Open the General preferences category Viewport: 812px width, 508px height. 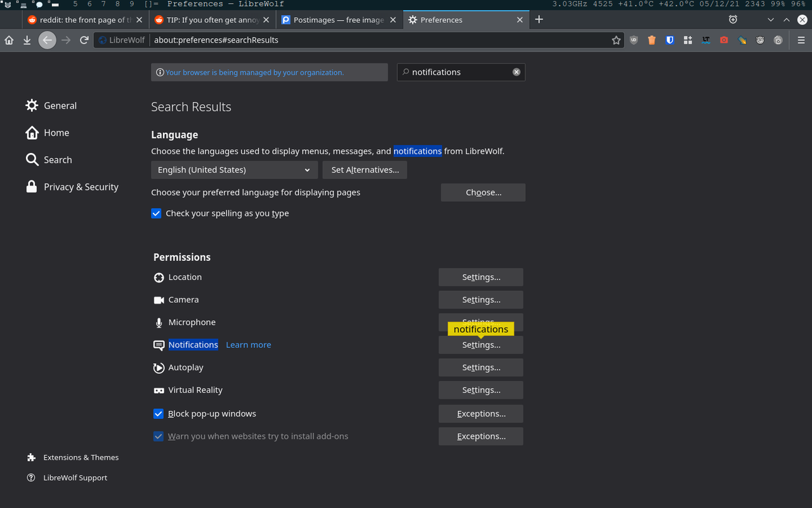click(x=51, y=105)
